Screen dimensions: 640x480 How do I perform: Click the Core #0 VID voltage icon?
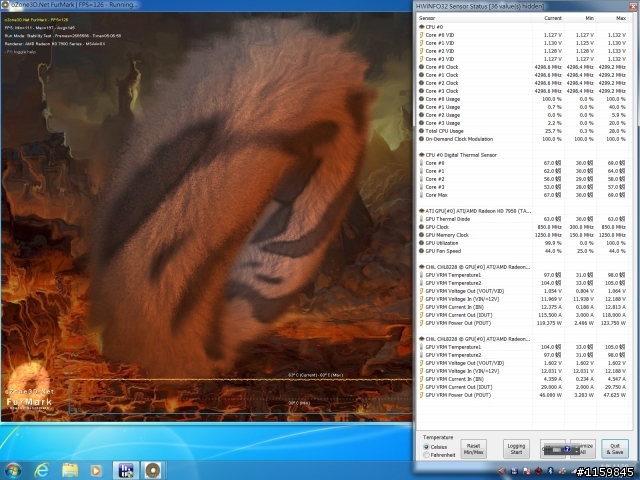421,35
